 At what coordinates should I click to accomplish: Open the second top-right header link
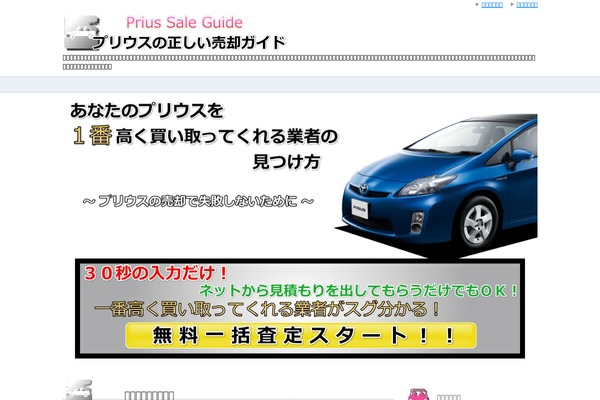click(x=527, y=5)
